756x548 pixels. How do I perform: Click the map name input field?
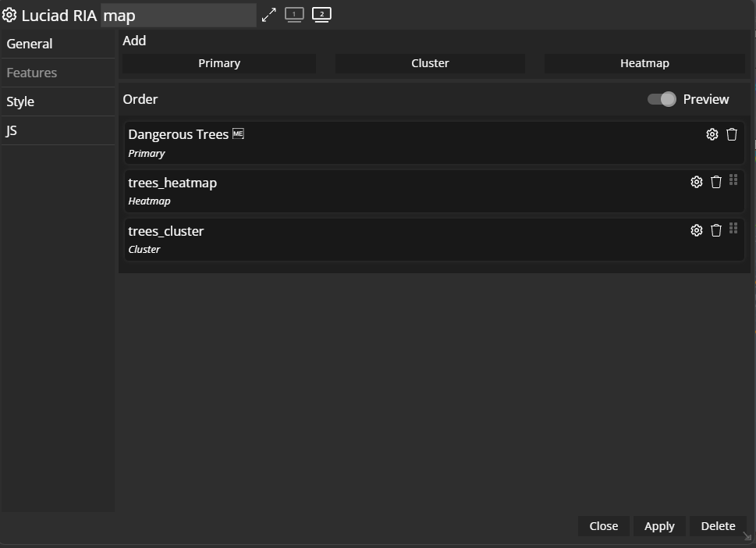pyautogui.click(x=178, y=16)
